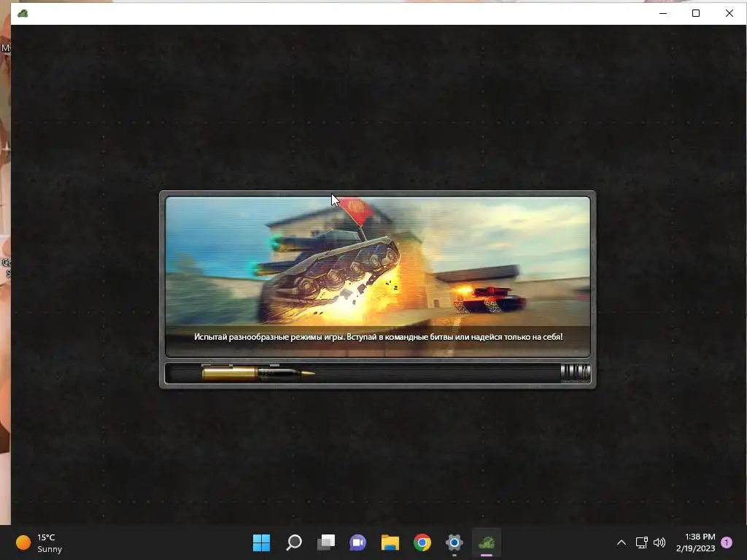Open taskbar Search
Viewport: 747px width, 560px height.
pyautogui.click(x=293, y=542)
